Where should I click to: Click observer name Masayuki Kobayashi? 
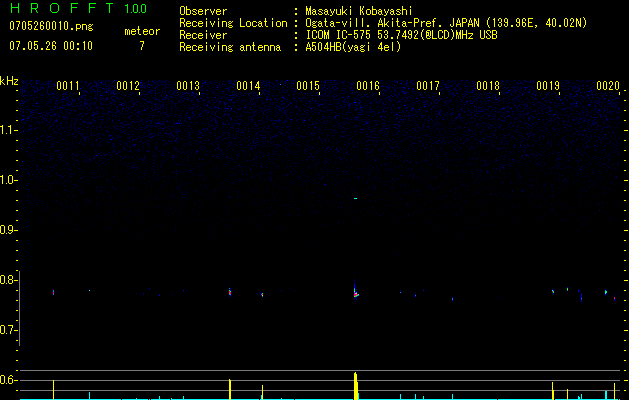[x=359, y=11]
